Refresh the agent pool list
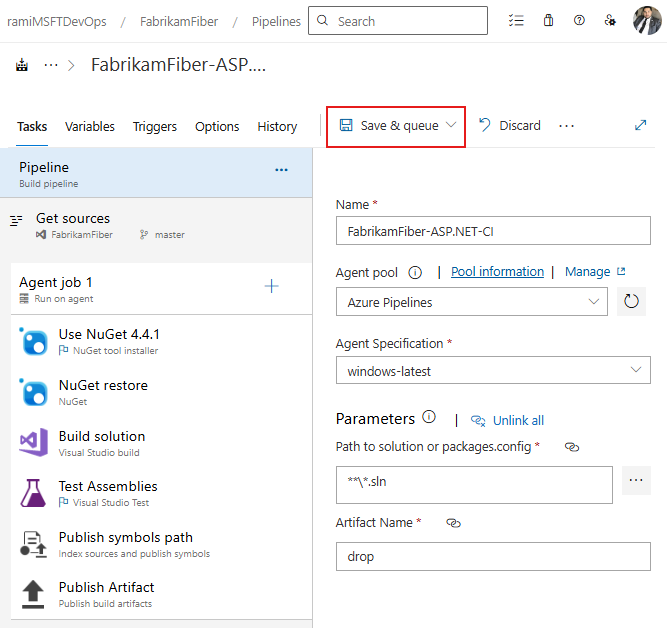 coord(631,301)
